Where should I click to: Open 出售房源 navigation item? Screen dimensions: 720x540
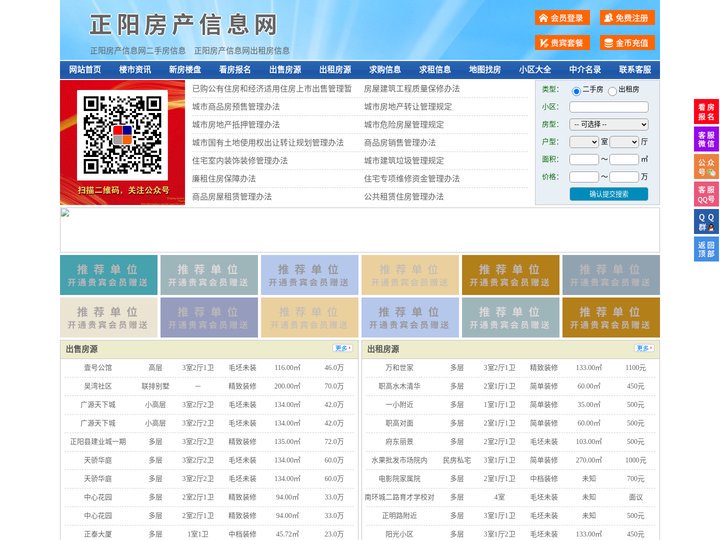(285, 70)
